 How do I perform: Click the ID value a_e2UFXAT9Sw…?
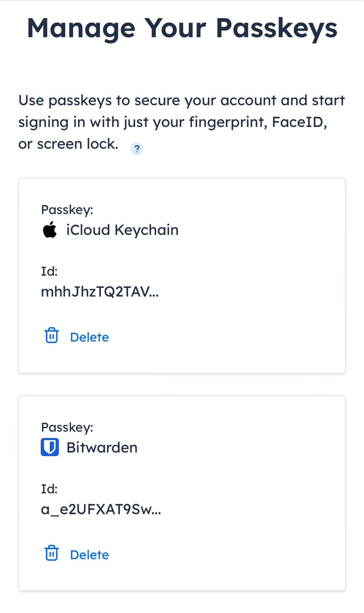pyautogui.click(x=101, y=509)
